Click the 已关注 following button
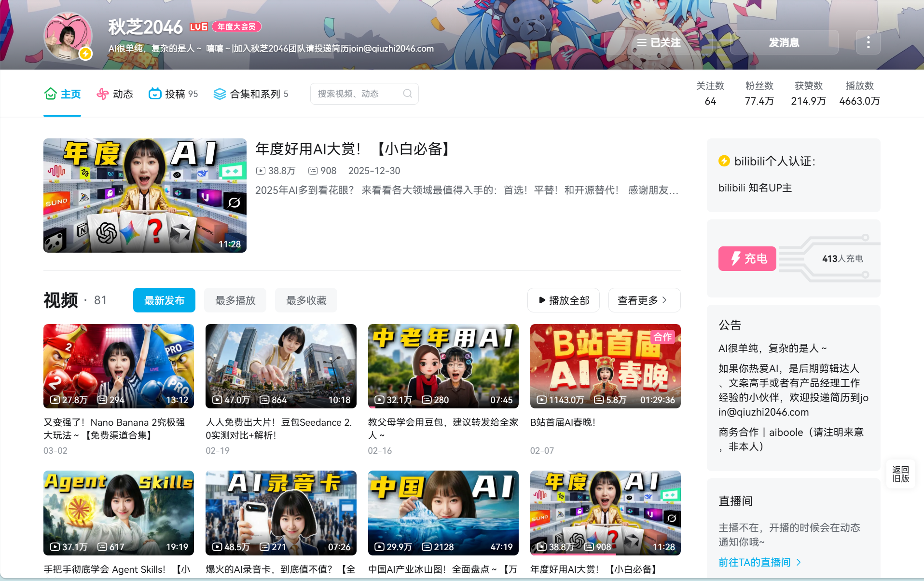This screenshot has height=581, width=924. point(659,42)
